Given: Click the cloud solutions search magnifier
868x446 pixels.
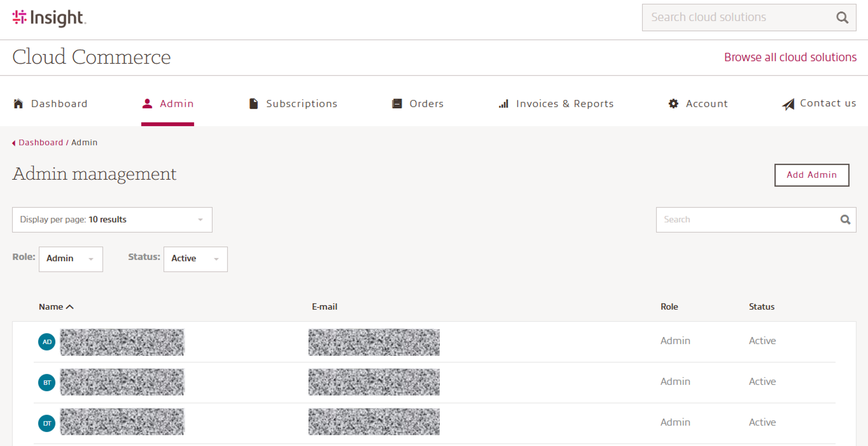Looking at the screenshot, I should (842, 18).
